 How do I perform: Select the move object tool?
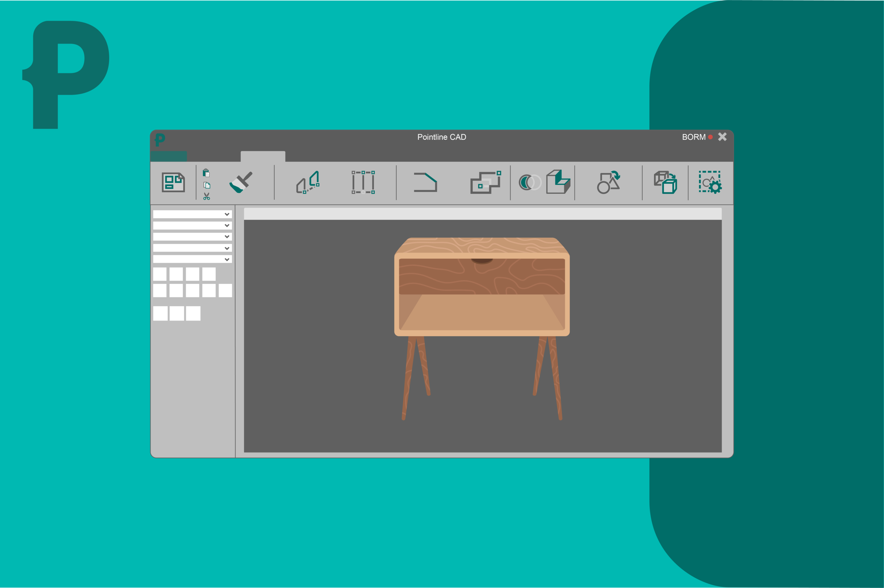[308, 182]
